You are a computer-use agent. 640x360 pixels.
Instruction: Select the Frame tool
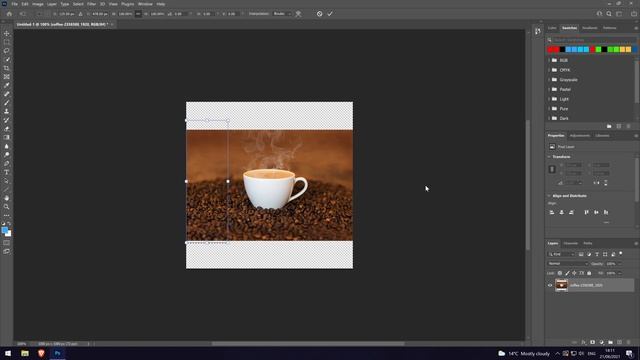(7, 77)
